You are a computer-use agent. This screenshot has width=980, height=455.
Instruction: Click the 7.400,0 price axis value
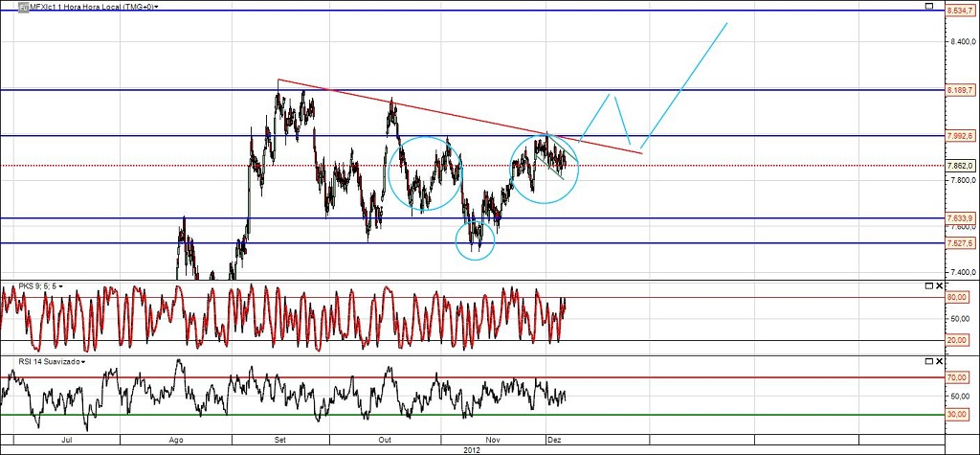click(961, 272)
